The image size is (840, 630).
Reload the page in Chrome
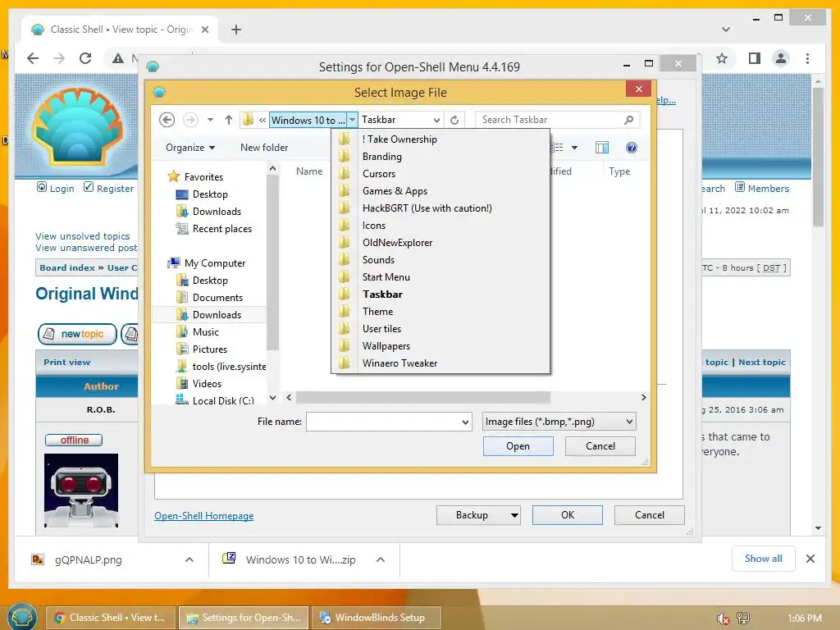[x=85, y=58]
